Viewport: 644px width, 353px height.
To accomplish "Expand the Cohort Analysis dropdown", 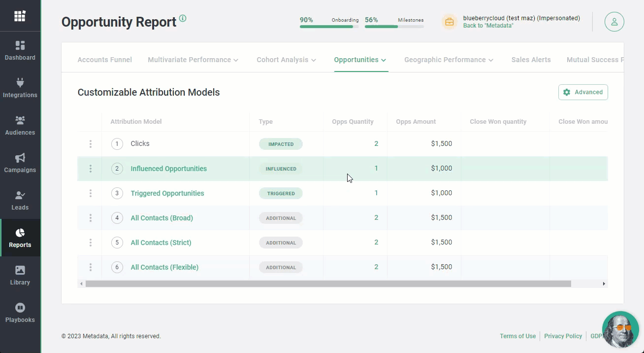I will [286, 60].
